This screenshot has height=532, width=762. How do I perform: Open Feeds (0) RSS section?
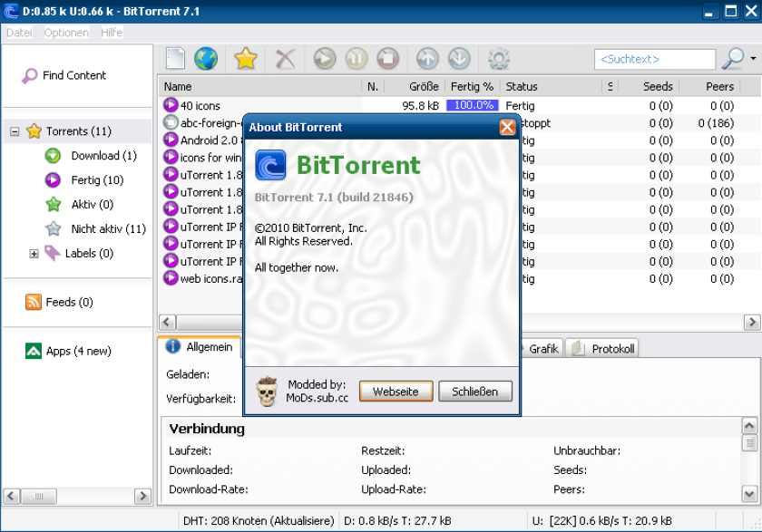pos(59,302)
